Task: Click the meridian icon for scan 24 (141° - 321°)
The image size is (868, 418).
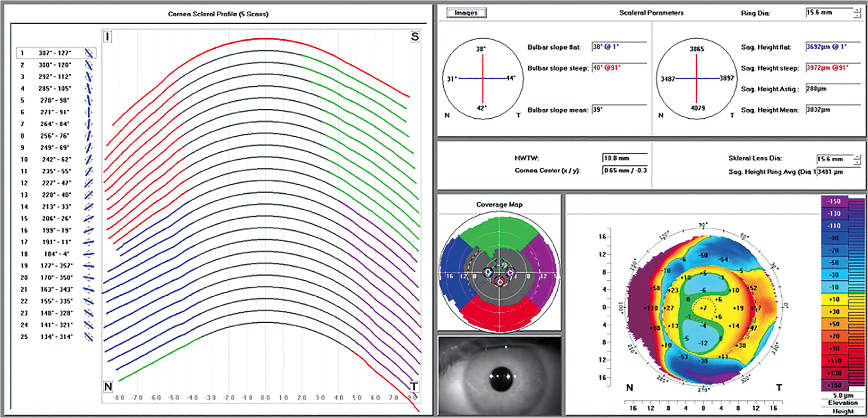Action: pyautogui.click(x=89, y=325)
